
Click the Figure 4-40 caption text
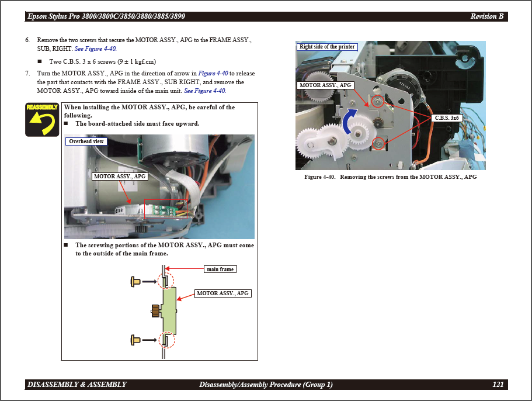pos(391,177)
